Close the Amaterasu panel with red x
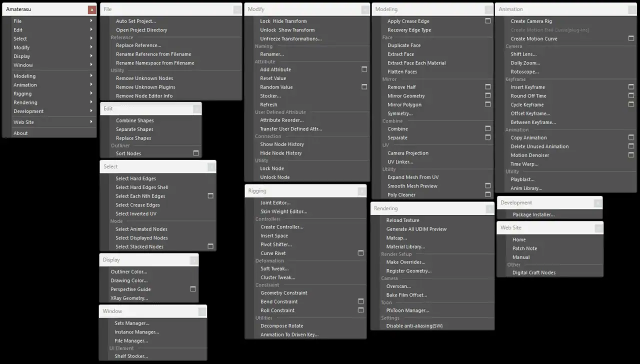Image resolution: width=640 pixels, height=364 pixels. (91, 9)
